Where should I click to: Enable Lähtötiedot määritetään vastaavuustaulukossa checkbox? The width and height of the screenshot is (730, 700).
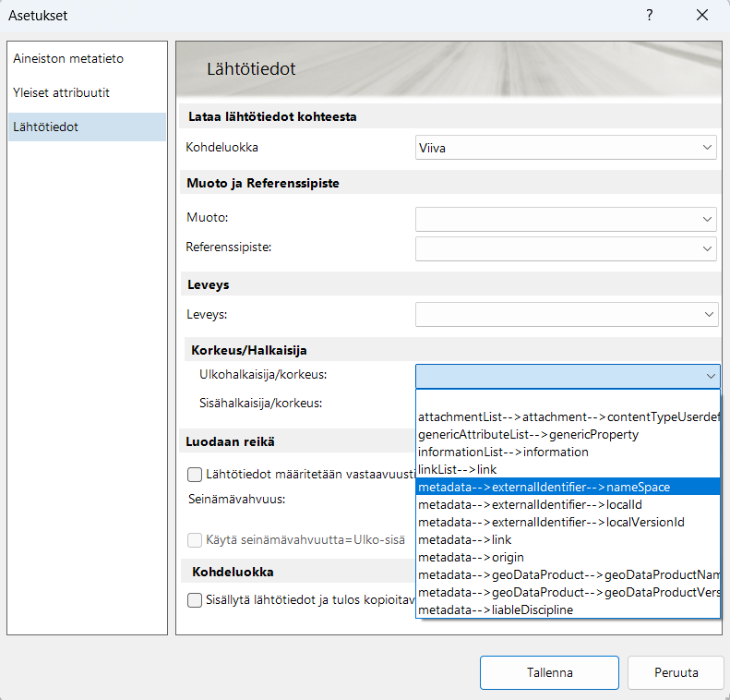point(195,475)
